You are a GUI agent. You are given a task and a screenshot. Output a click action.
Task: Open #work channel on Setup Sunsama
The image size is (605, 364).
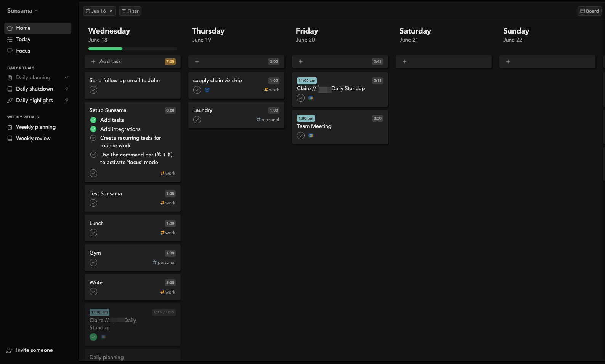168,173
